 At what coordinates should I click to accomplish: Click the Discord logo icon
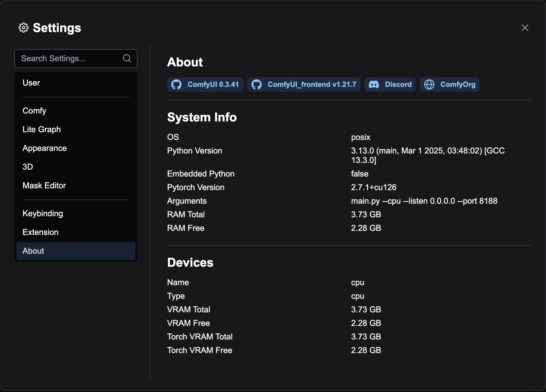374,85
